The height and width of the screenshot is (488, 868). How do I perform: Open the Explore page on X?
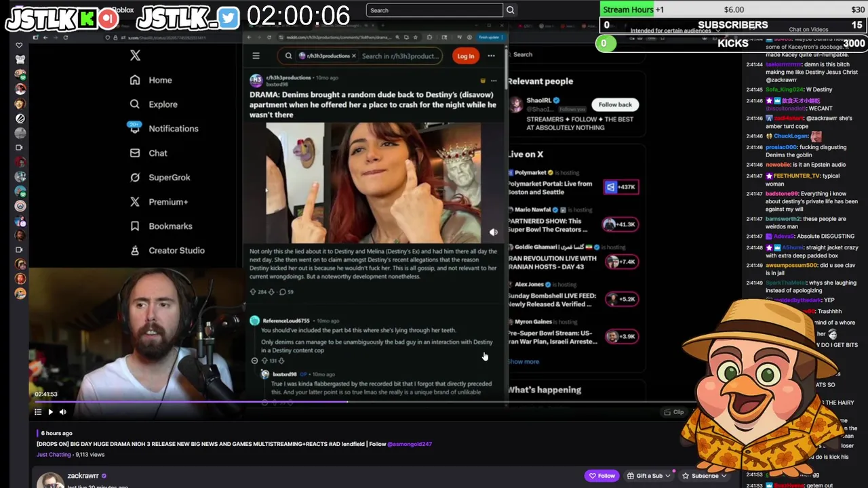point(154,104)
